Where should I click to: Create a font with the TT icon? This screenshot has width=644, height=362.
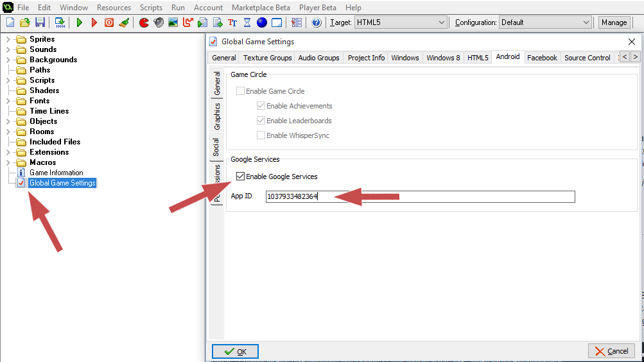[x=232, y=22]
